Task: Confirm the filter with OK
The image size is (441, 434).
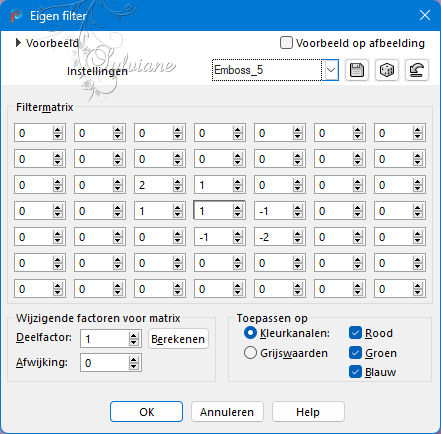Action: [146, 412]
